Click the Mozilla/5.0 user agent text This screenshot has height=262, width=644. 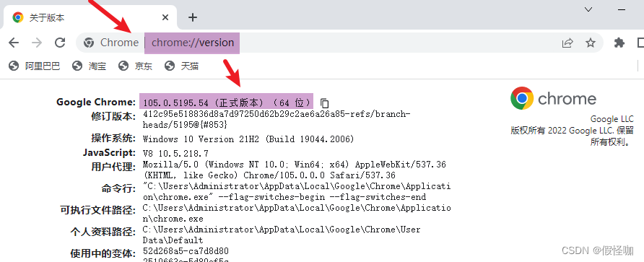[x=294, y=170]
